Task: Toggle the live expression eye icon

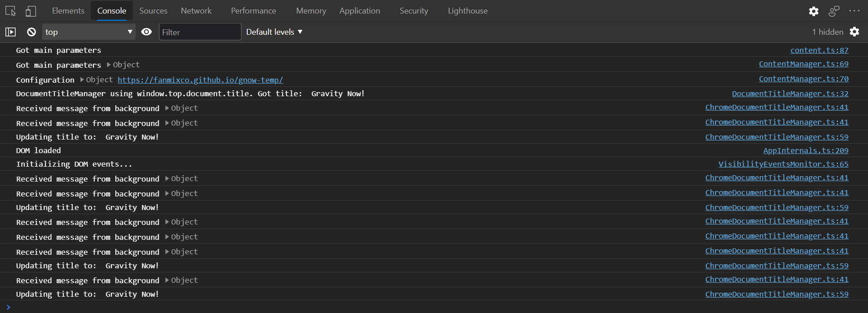Action: click(146, 32)
